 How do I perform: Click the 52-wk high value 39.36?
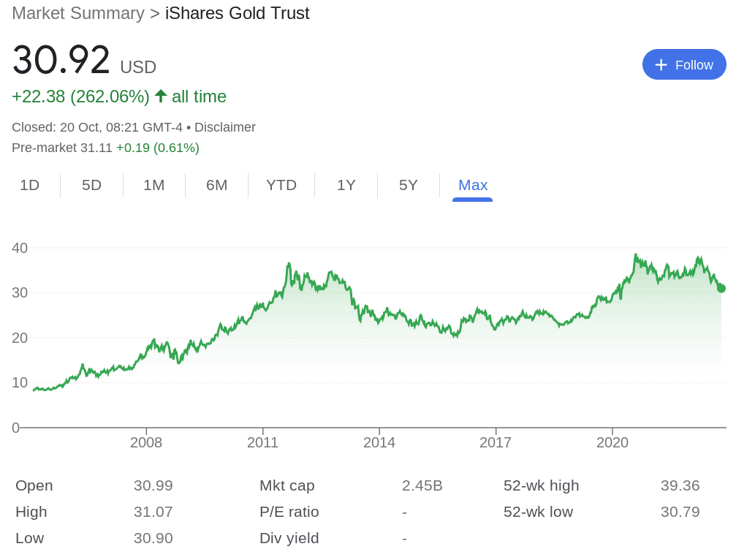[x=680, y=485]
